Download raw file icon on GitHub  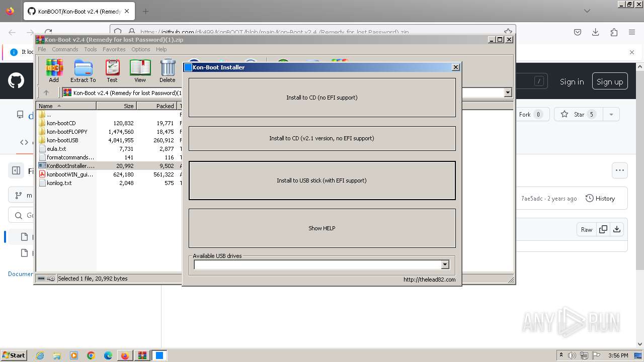point(617,229)
